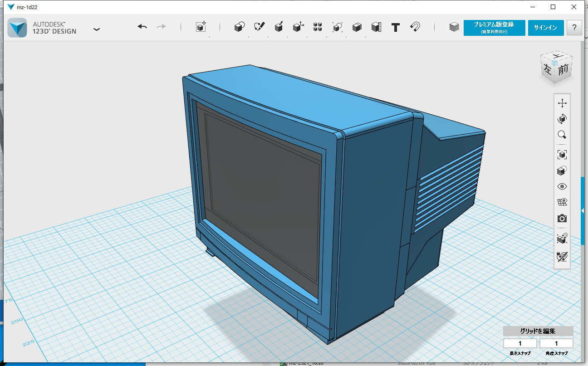Select the Text tool

[x=395, y=27]
